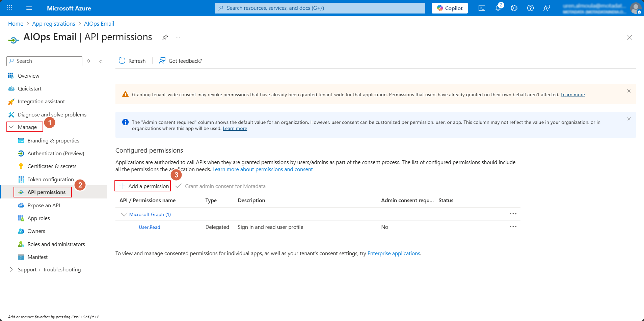Collapse the Manage section
This screenshot has height=321, width=644.
tap(11, 127)
